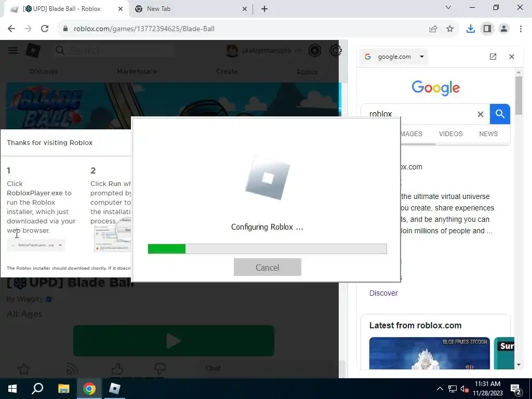Screen dimensions: 532x399
Task: Click the Roblox home logo
Action: point(33,51)
